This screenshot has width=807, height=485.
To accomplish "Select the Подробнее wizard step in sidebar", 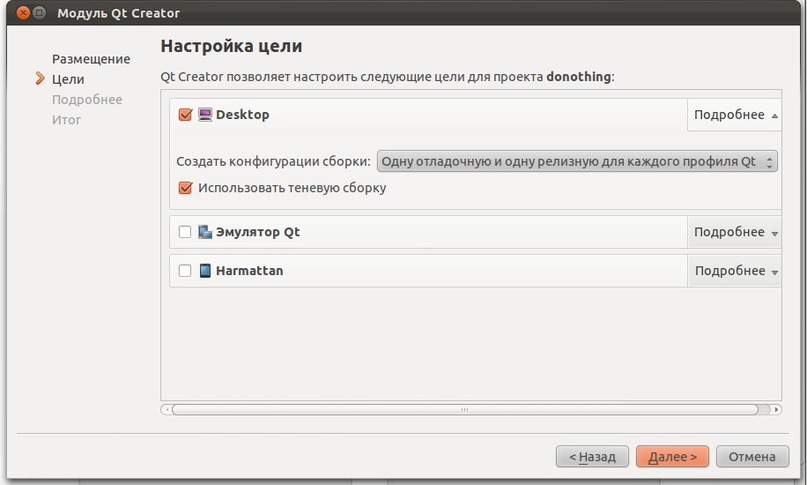I will click(87, 99).
